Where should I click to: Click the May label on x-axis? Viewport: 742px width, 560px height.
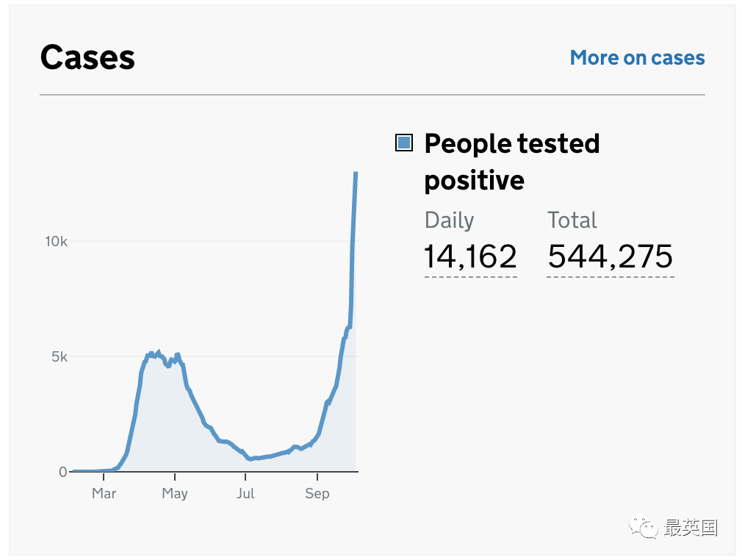coord(175,494)
